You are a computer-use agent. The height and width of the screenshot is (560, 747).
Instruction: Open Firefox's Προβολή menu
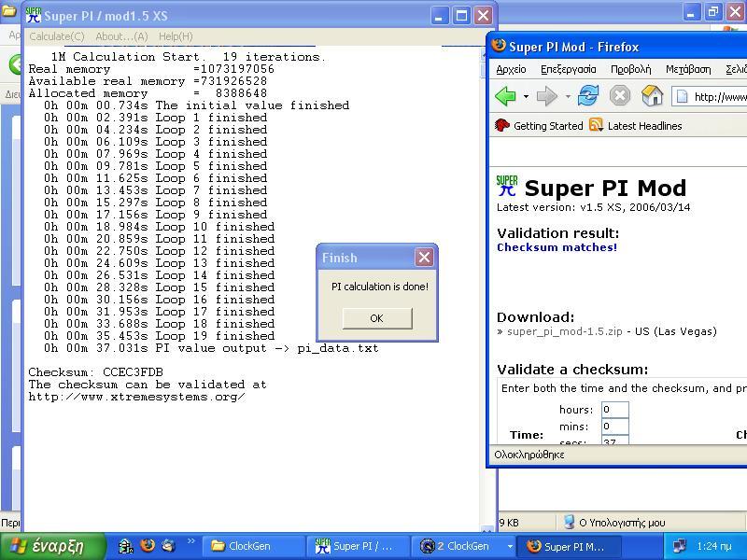(x=631, y=69)
